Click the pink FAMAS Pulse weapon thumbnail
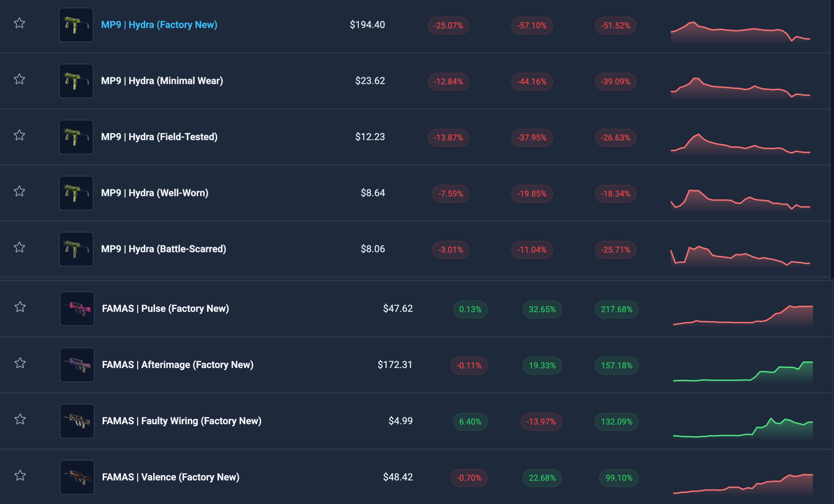Screen dimensions: 834x504 77,309
